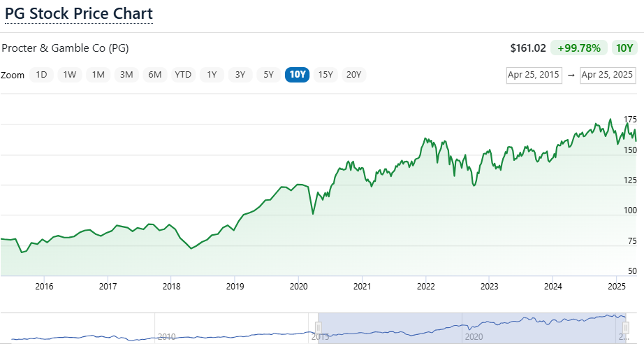The image size is (644, 344).
Task: Click the Procter & Gamble Co (PG) label
Action: (65, 48)
